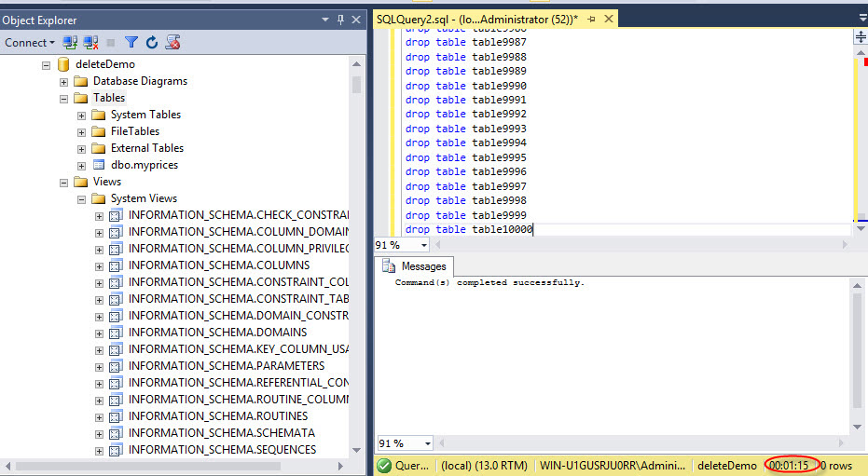This screenshot has height=476, width=868.
Task: Click Object Explorer scroll up arrow
Action: click(x=356, y=64)
